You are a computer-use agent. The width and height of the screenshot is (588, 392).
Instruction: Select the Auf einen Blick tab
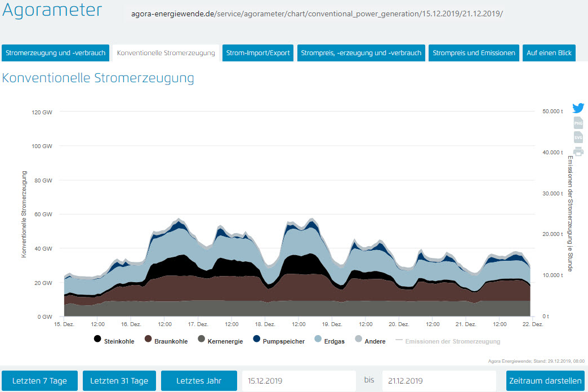pos(549,53)
